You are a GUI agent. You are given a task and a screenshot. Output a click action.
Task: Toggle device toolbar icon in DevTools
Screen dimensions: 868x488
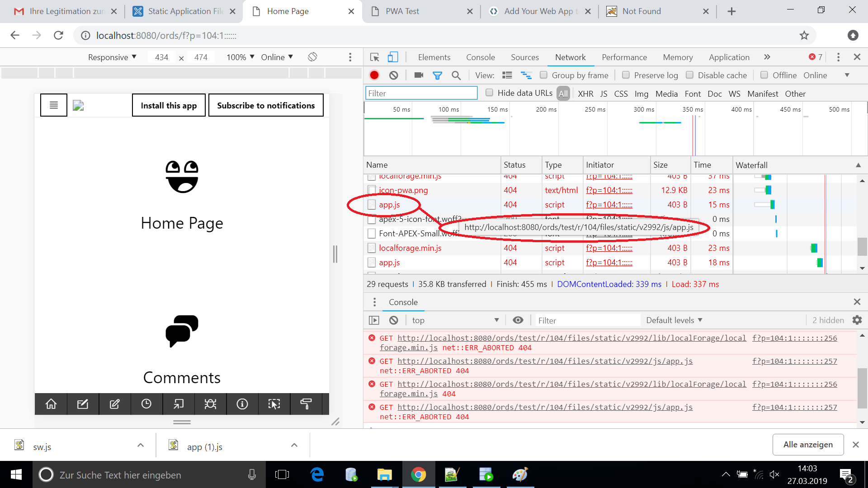click(393, 57)
